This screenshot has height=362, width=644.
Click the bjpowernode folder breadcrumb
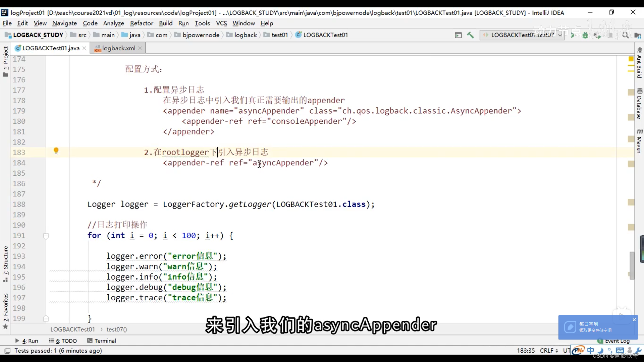pyautogui.click(x=197, y=35)
